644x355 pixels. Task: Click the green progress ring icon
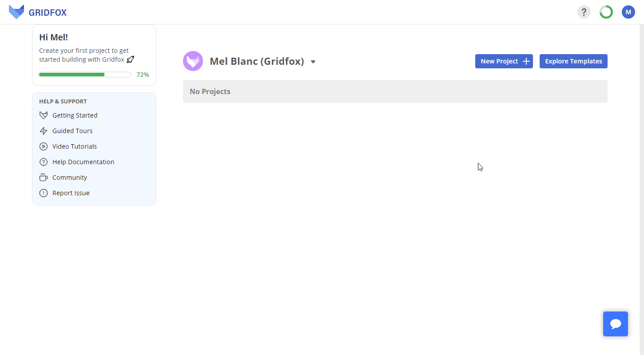click(x=606, y=12)
